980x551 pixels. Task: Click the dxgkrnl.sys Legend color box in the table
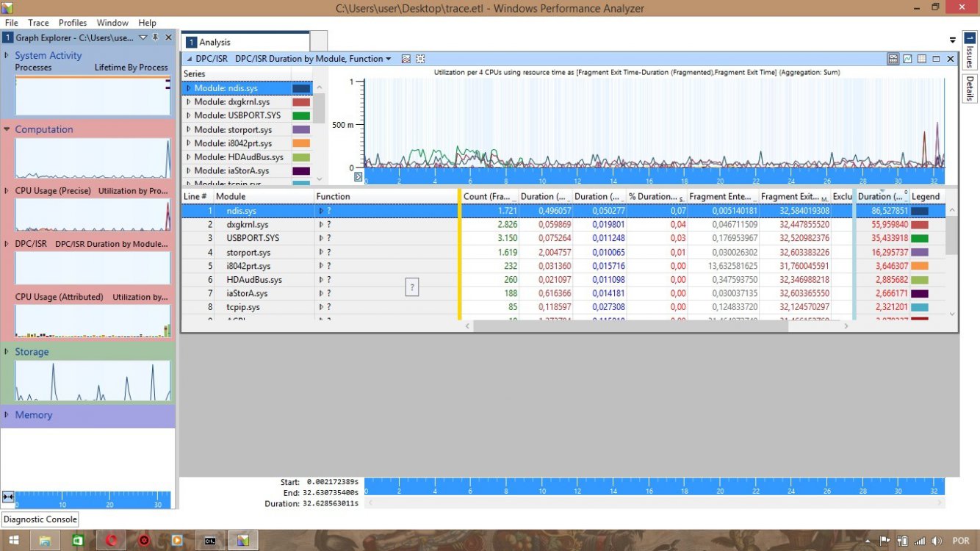tap(919, 225)
